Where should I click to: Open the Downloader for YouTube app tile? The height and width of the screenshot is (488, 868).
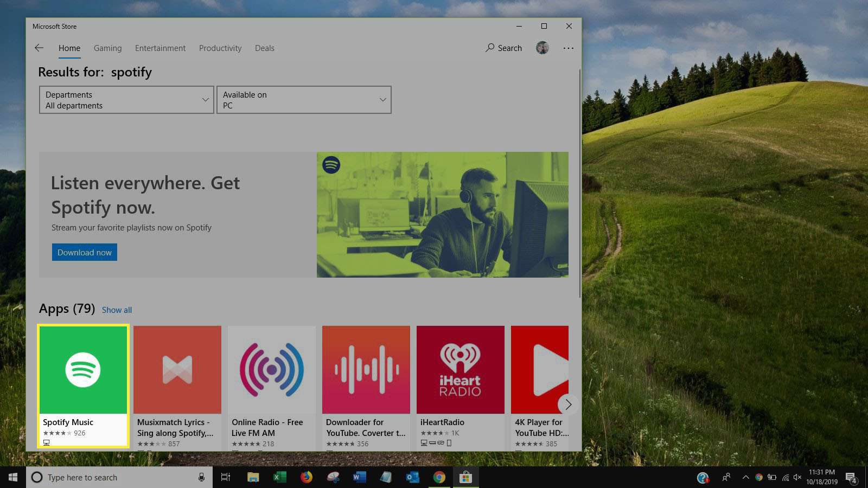point(366,387)
